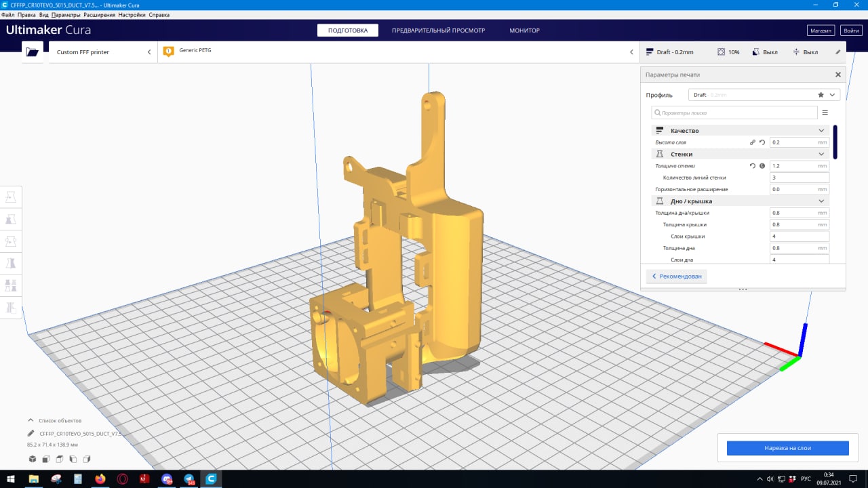Open the Настройки menu
868x488 pixels.
click(x=132, y=14)
